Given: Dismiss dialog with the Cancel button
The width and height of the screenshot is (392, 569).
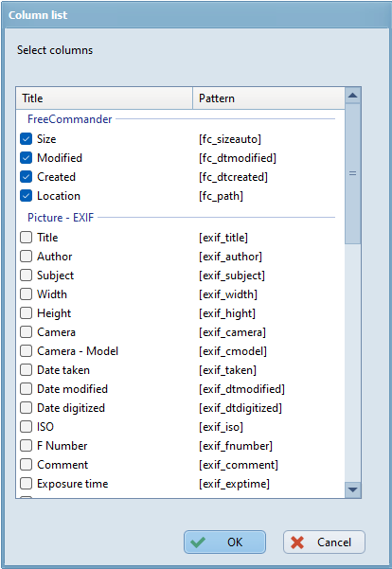Looking at the screenshot, I should 324,542.
